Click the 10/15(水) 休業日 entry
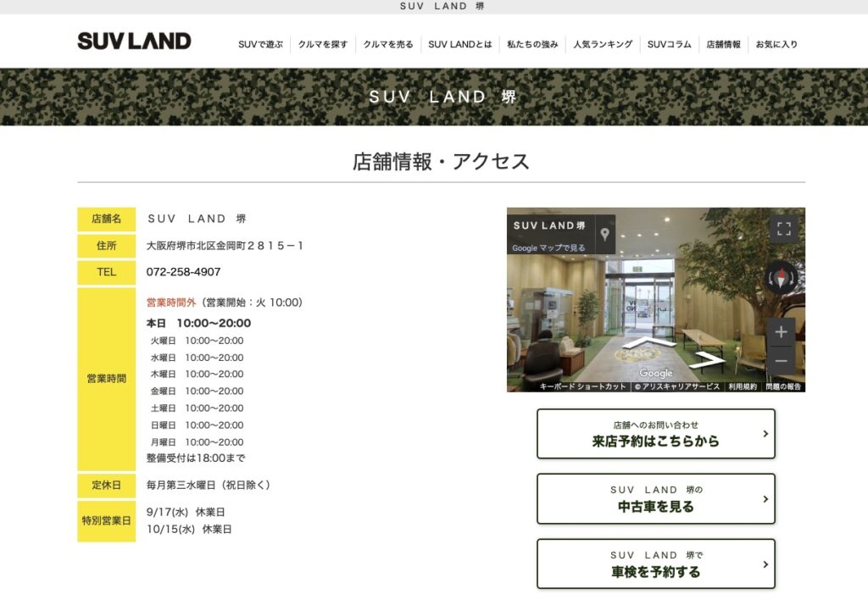868x611 pixels. click(x=189, y=530)
